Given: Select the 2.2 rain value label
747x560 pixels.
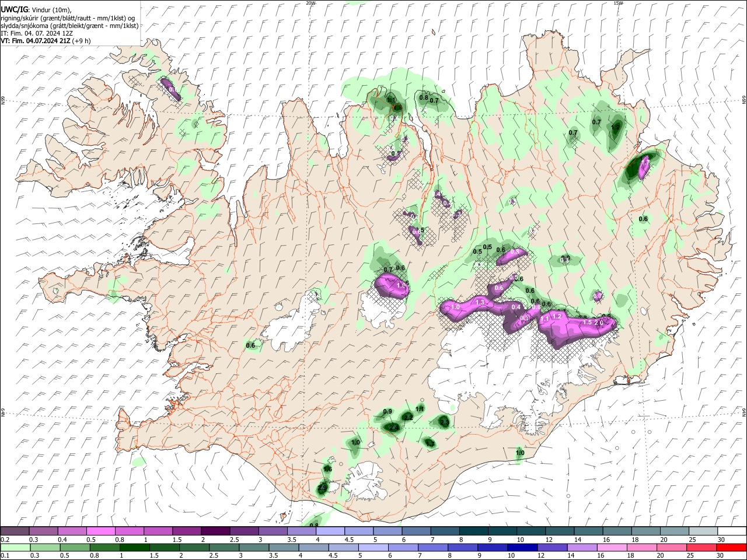Looking at the screenshot, I should [408, 417].
